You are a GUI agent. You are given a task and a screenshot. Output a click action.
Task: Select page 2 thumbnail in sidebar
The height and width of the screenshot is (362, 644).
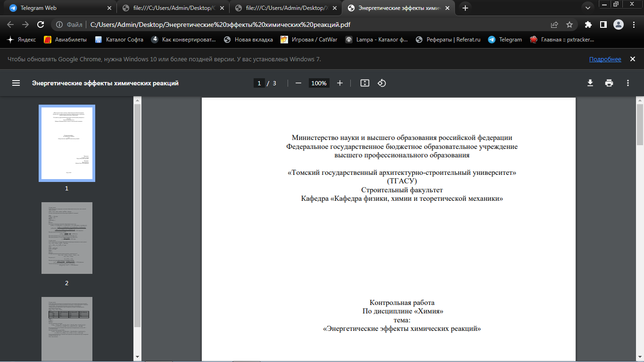[x=66, y=238]
